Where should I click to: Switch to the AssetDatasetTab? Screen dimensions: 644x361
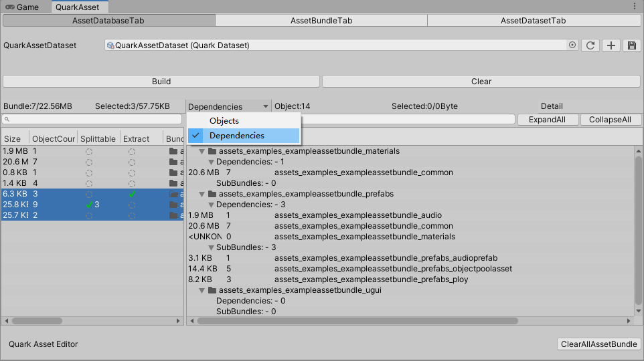533,21
